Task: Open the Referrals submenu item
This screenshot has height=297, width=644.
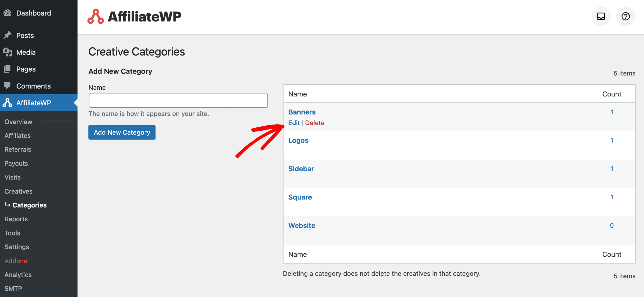Action: [x=18, y=149]
